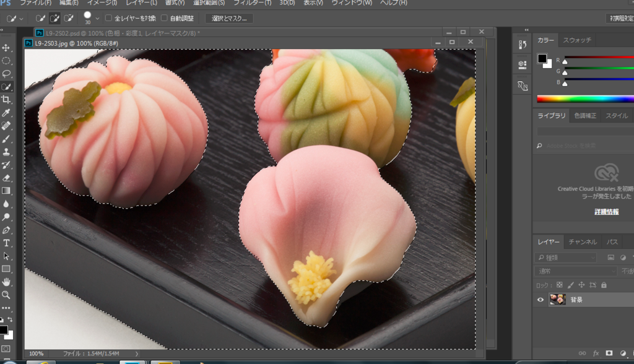Open the Properties panel icon
634x364 pixels.
pos(523,65)
